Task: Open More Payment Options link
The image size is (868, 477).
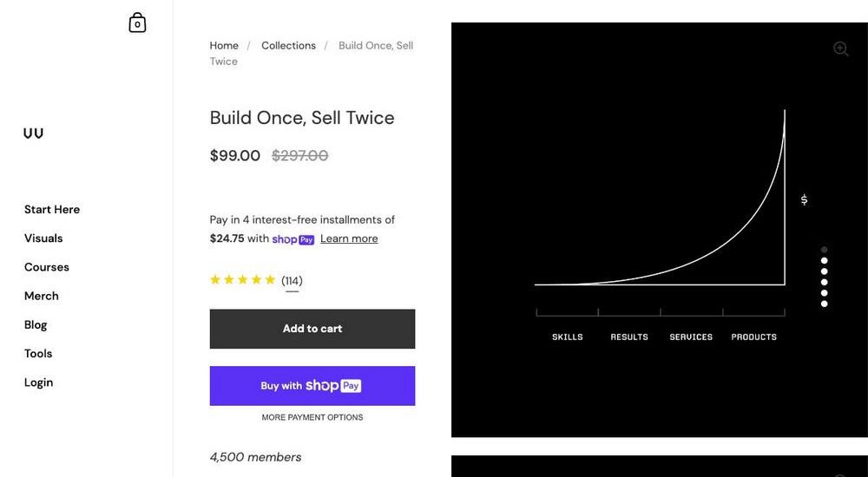Action: point(312,418)
